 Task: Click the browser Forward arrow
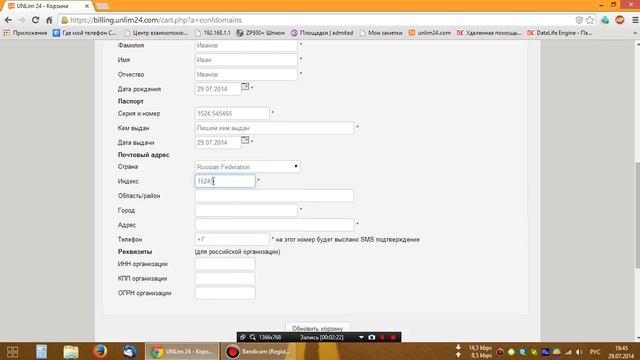(x=22, y=20)
